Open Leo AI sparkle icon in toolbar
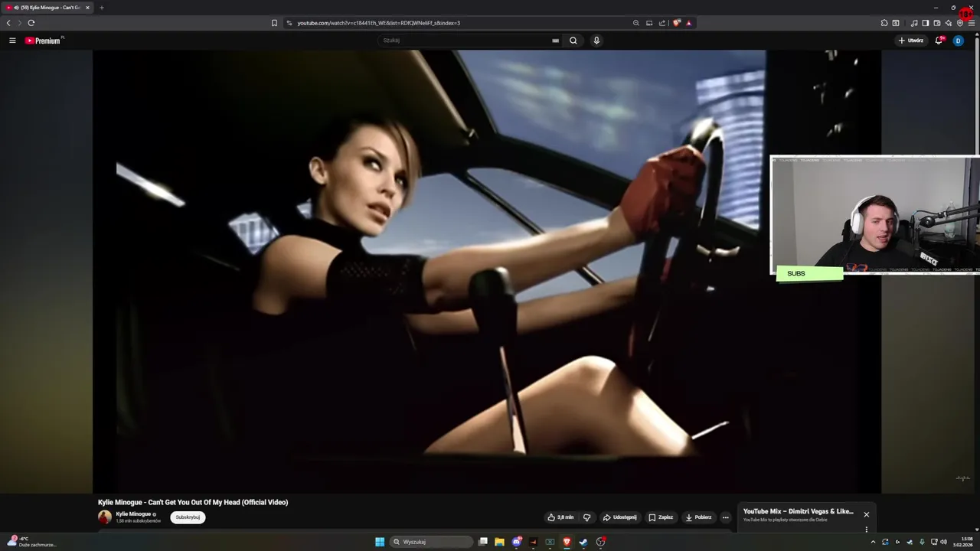The width and height of the screenshot is (980, 551). point(949,23)
